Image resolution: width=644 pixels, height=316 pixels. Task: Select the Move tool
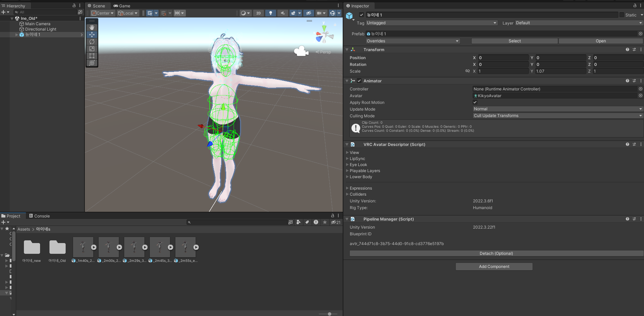(x=92, y=35)
